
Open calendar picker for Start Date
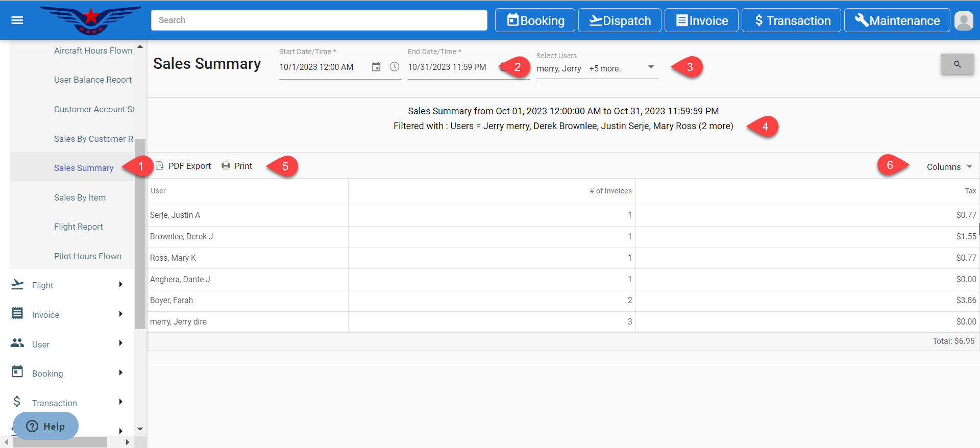pyautogui.click(x=376, y=67)
